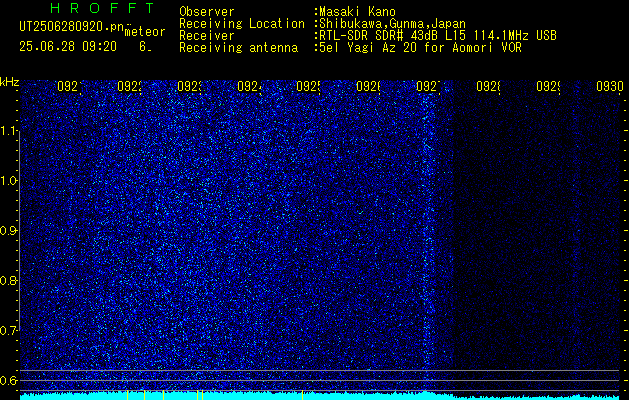Click the cyan signal level bar at bottom
The height and width of the screenshot is (400, 629).
(x=320, y=396)
